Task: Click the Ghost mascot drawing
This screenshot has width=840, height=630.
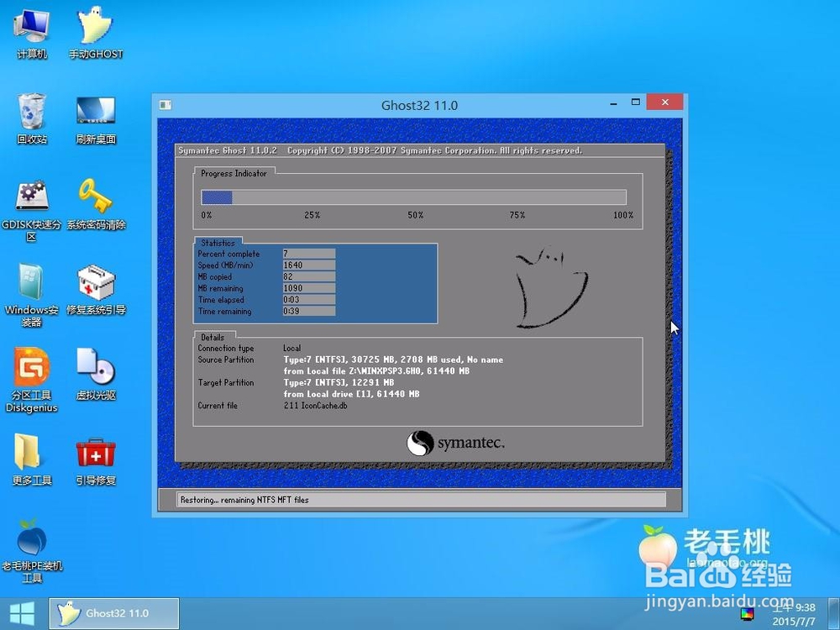Action: click(551, 287)
